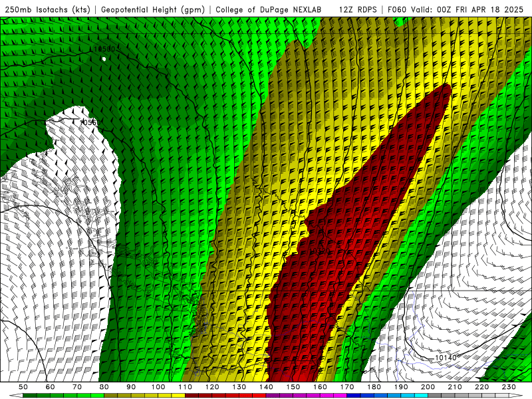Click the 180 label on the color scale
Screen dimensions: 532x399
pos(374,387)
